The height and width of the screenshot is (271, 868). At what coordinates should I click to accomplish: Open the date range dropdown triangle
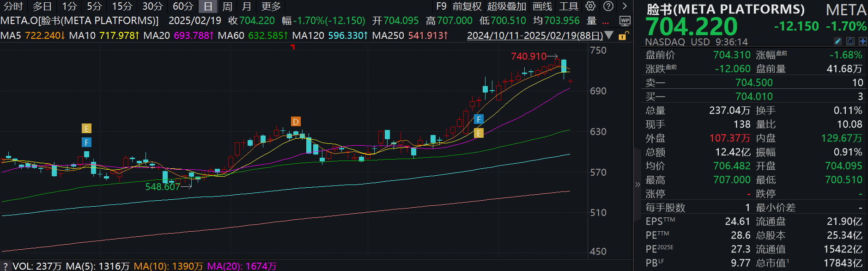[609, 35]
